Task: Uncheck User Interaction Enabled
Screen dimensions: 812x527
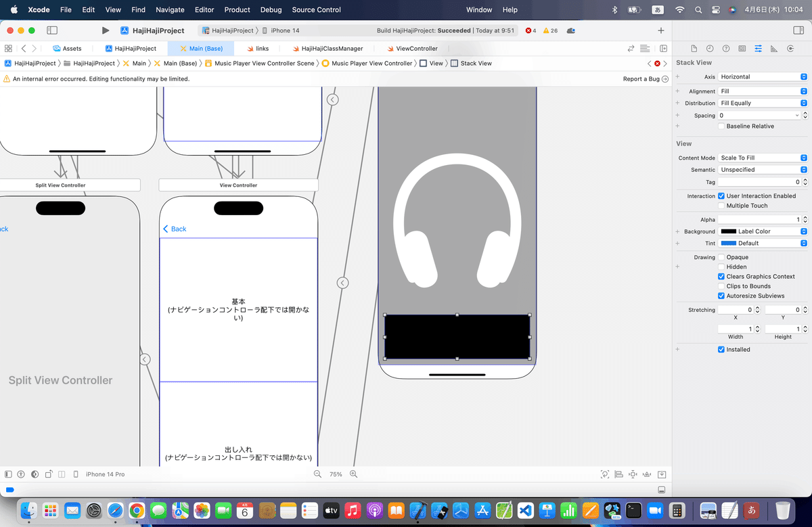Action: 721,196
